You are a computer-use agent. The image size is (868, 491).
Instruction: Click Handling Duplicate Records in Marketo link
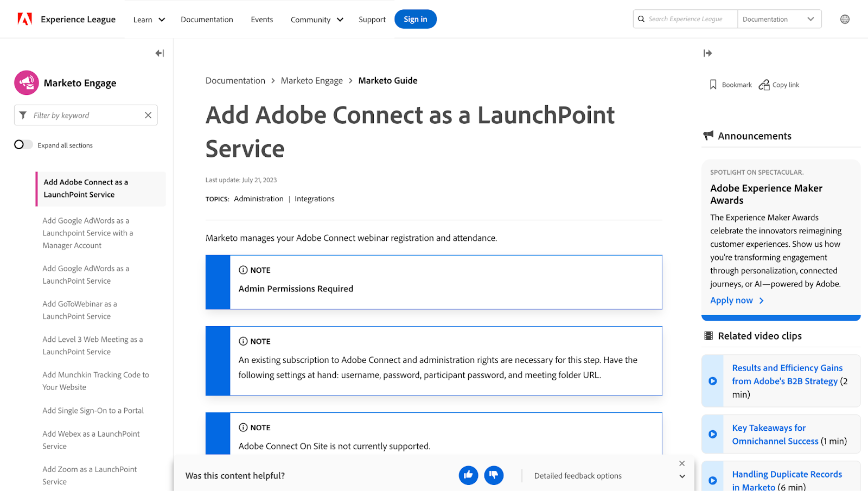[787, 480]
